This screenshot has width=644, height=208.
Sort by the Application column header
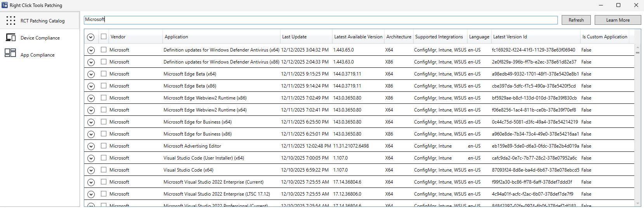(x=221, y=37)
